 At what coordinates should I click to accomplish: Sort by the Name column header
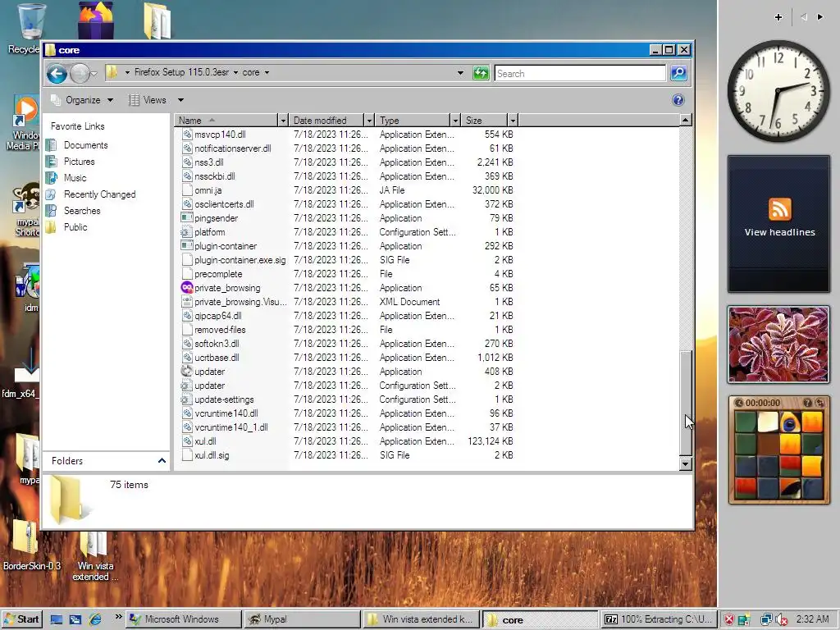click(226, 121)
